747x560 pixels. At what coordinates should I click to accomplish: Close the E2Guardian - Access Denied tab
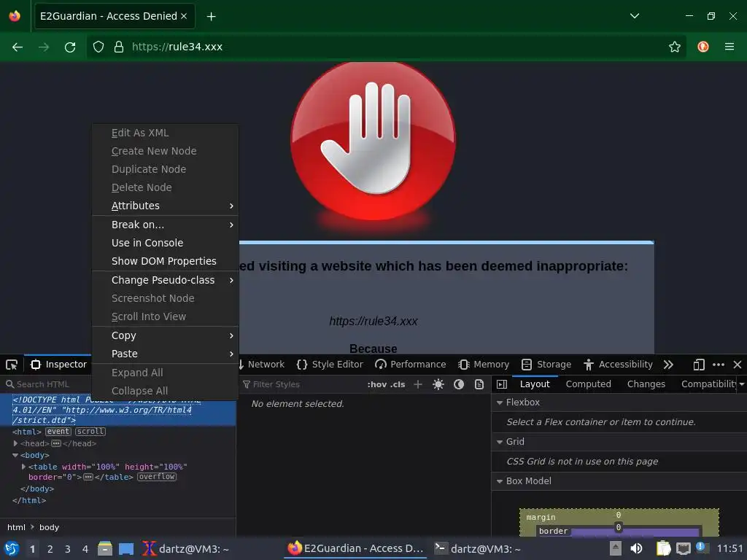pos(184,16)
